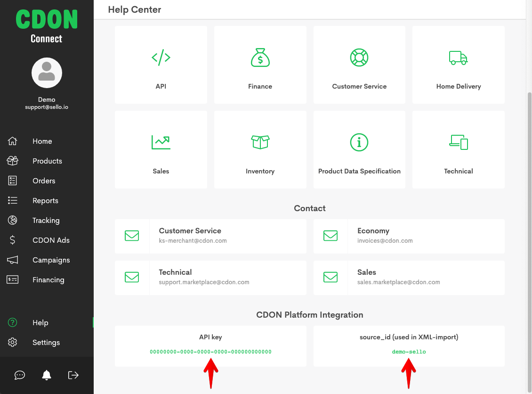Click the Technical help card label
The height and width of the screenshot is (394, 532).
pyautogui.click(x=459, y=171)
